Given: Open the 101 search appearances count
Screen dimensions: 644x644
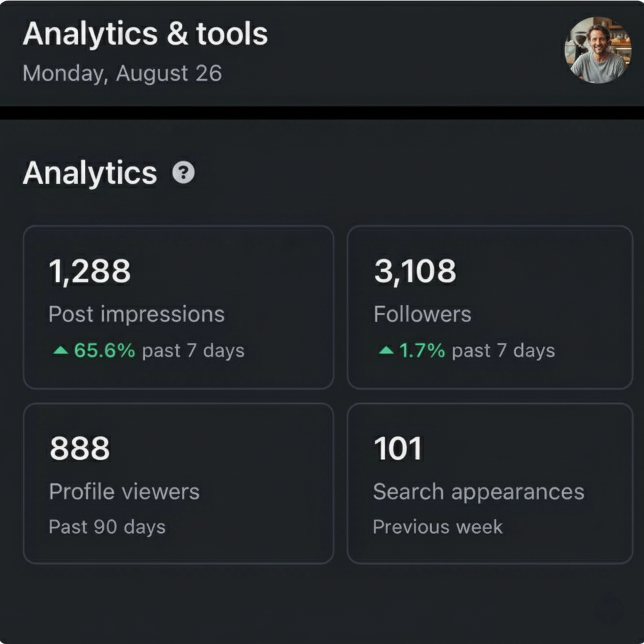Looking at the screenshot, I should tap(397, 449).
